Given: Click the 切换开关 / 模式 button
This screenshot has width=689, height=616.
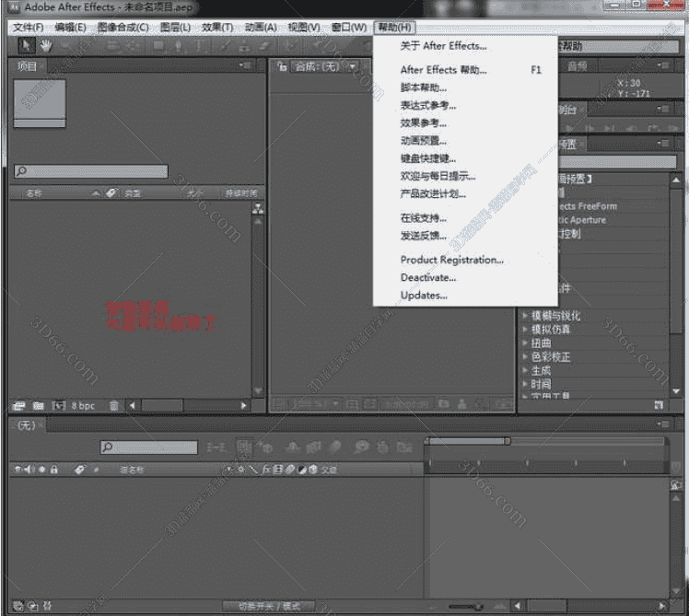Looking at the screenshot, I should tap(269, 606).
